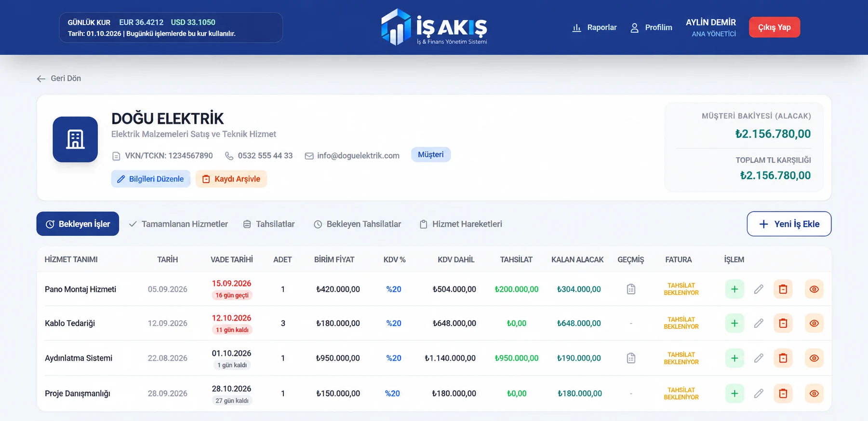This screenshot has width=868, height=421.
Task: Open the Bekleyen İşler tab
Action: (78, 224)
